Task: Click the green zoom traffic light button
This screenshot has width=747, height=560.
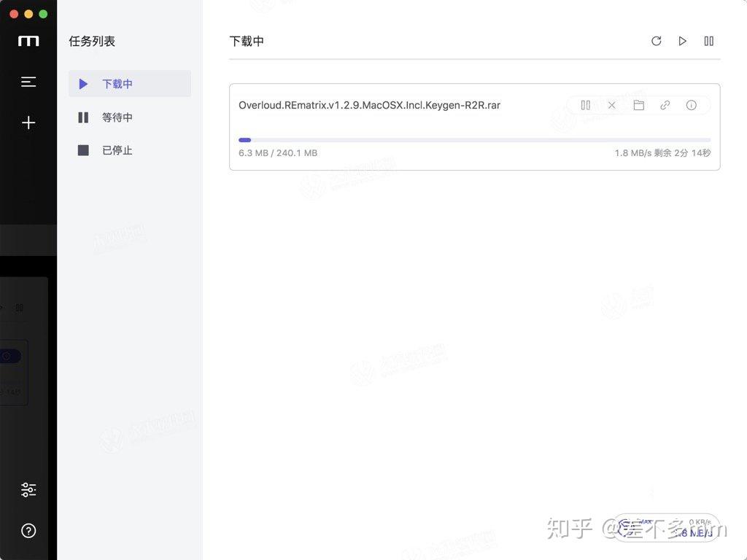Action: click(x=42, y=13)
